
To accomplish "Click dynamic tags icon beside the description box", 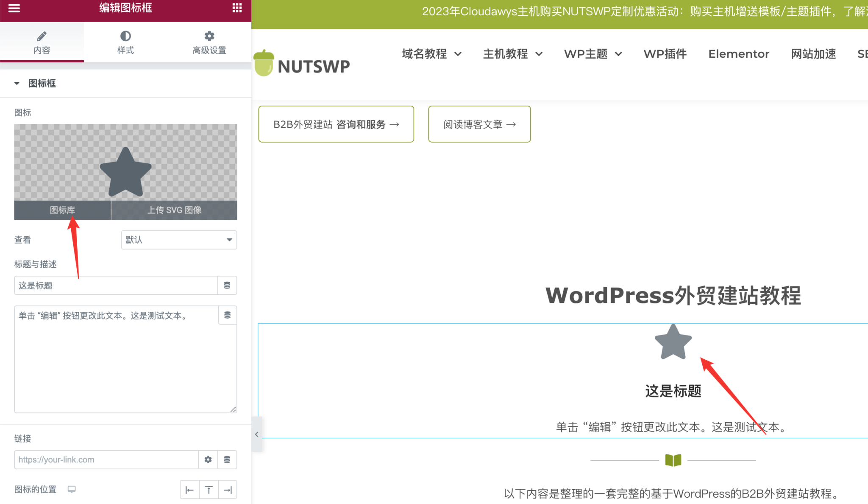I will point(227,315).
